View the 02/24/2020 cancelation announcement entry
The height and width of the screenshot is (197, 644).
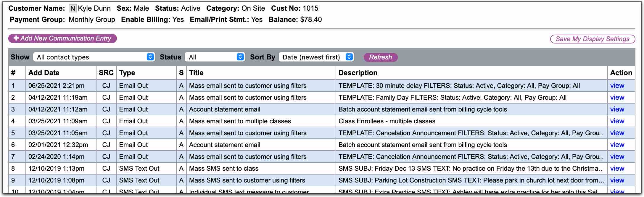617,157
